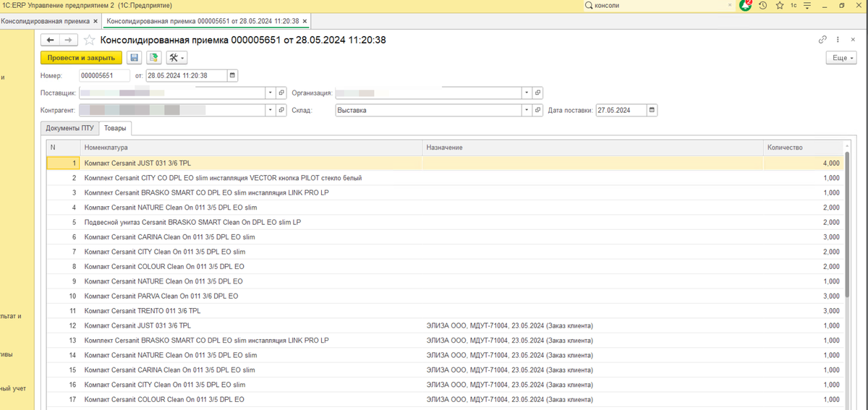Switch to the Документы ПТУ tab
868x410 pixels.
tap(70, 128)
